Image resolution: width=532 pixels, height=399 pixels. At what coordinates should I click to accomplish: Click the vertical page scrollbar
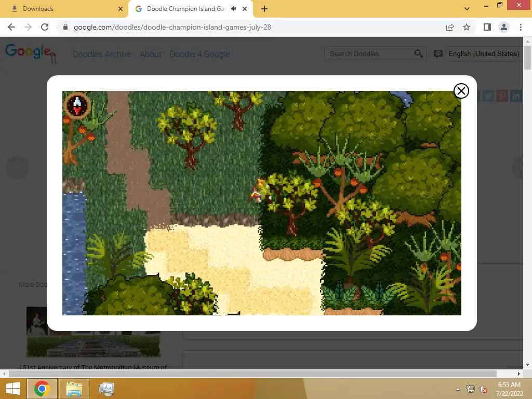(527, 58)
